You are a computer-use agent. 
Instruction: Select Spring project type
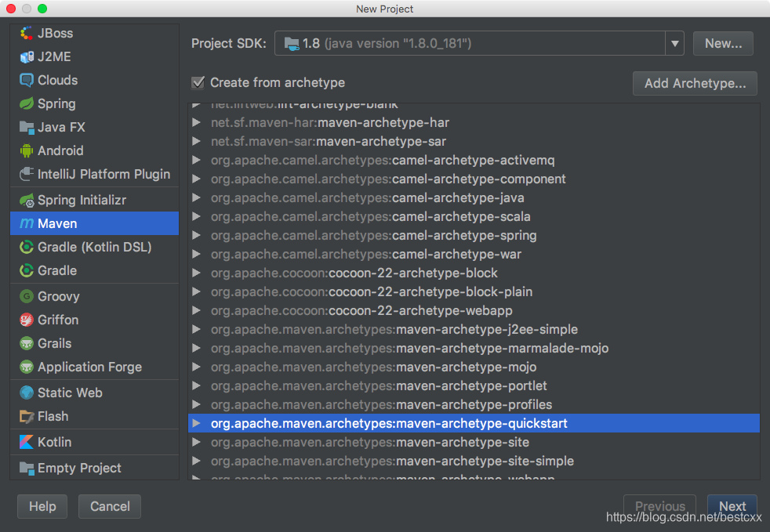click(x=94, y=103)
